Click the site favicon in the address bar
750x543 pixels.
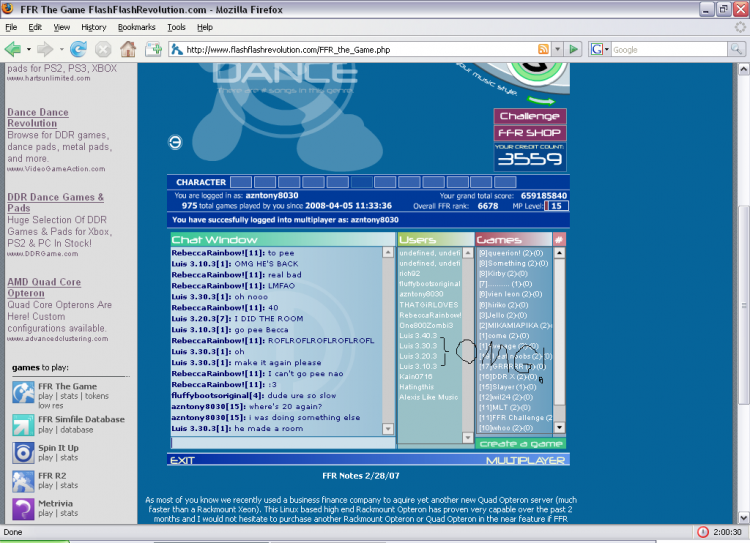(177, 49)
